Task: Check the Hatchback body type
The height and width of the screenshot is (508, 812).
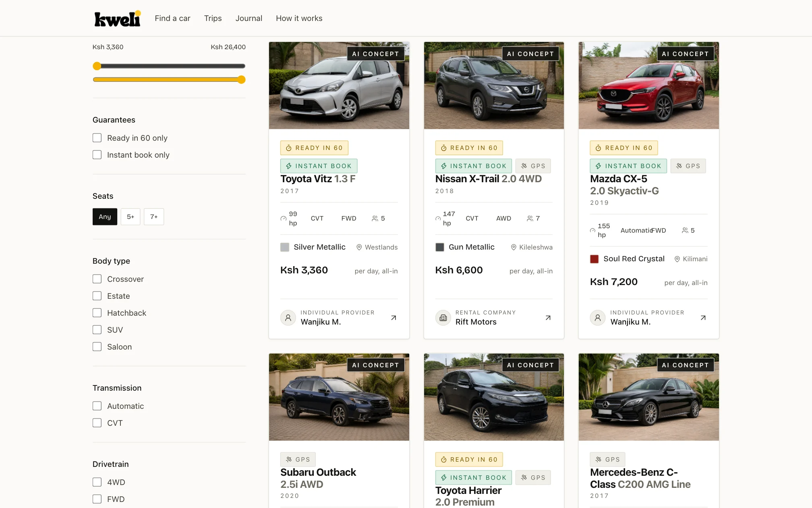Action: pyautogui.click(x=97, y=313)
